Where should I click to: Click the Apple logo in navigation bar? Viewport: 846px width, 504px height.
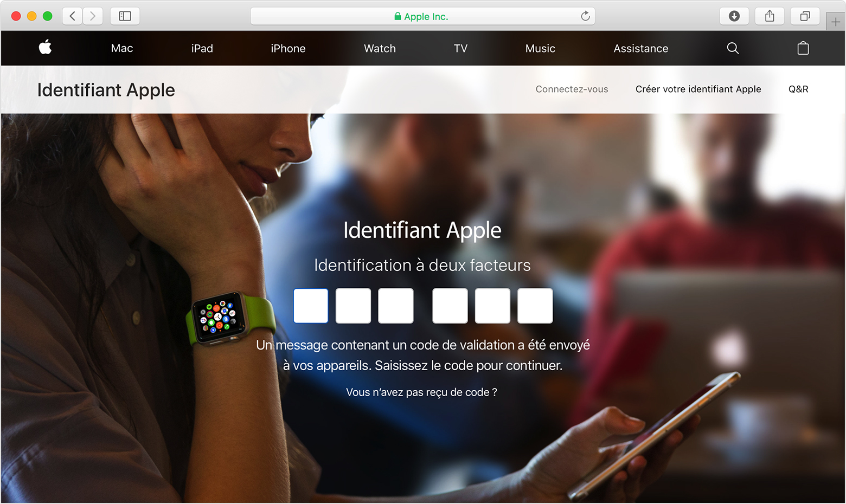pyautogui.click(x=46, y=48)
